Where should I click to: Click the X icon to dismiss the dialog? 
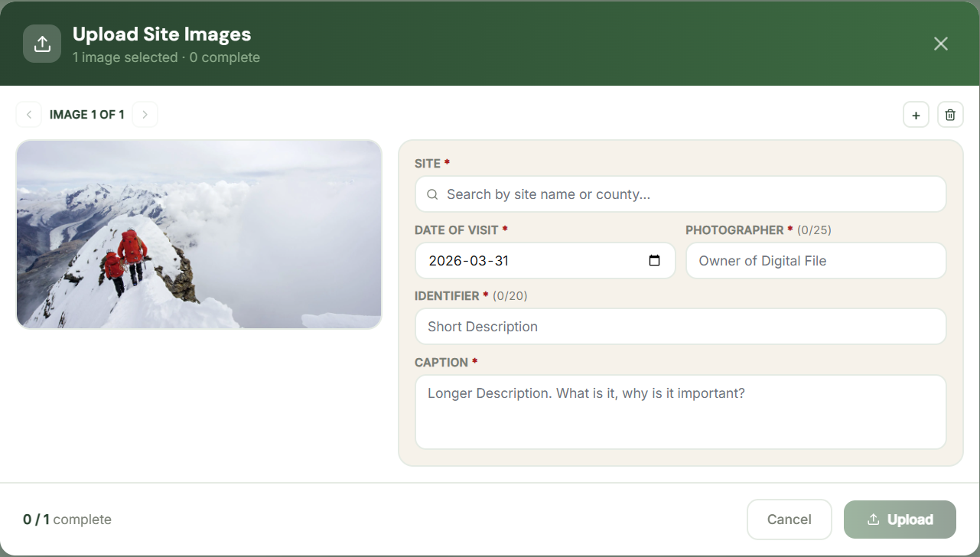tap(940, 44)
